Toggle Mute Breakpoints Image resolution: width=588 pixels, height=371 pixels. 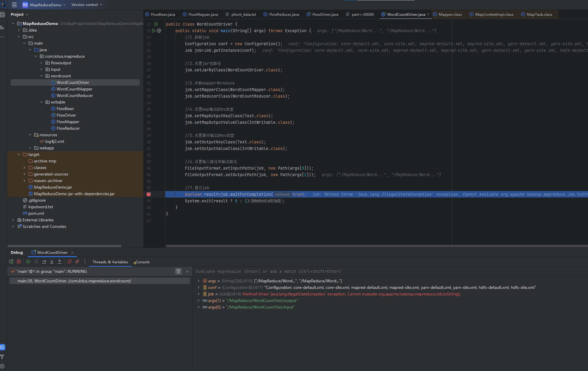point(77,262)
